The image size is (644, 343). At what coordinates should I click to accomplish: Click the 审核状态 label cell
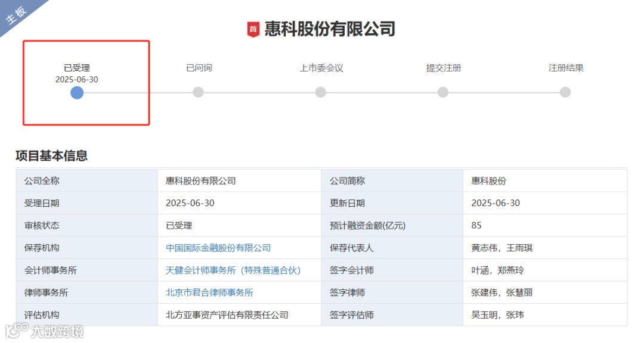click(x=86, y=225)
